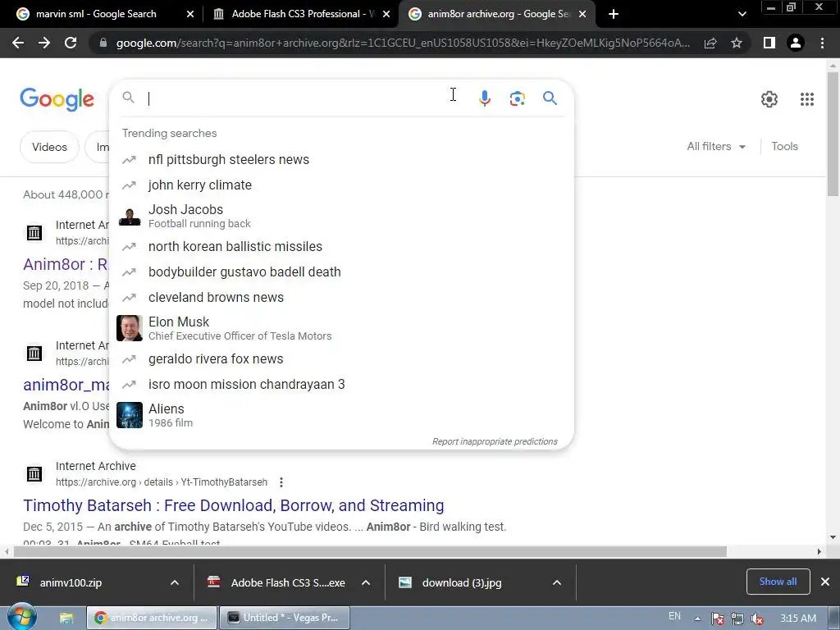This screenshot has width=840, height=630.
Task: Expand options for download (3).jpg
Action: click(557, 583)
